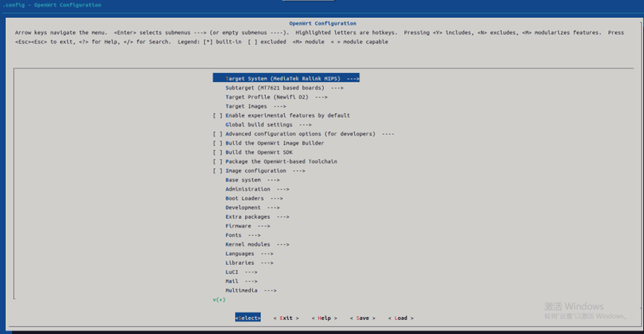Expand the Languages submenu

click(x=249, y=254)
